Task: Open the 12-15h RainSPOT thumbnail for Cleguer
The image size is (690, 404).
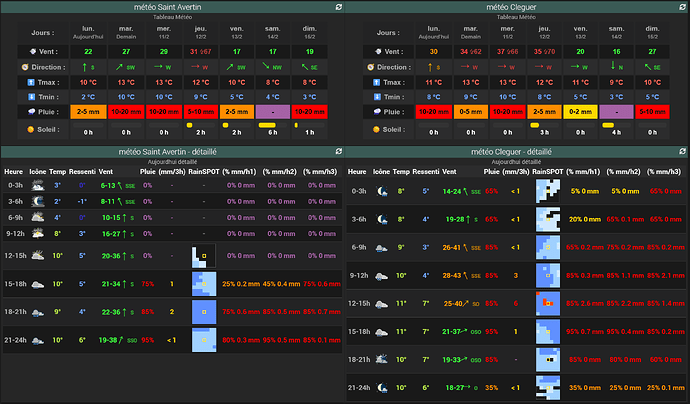Action: click(x=548, y=303)
